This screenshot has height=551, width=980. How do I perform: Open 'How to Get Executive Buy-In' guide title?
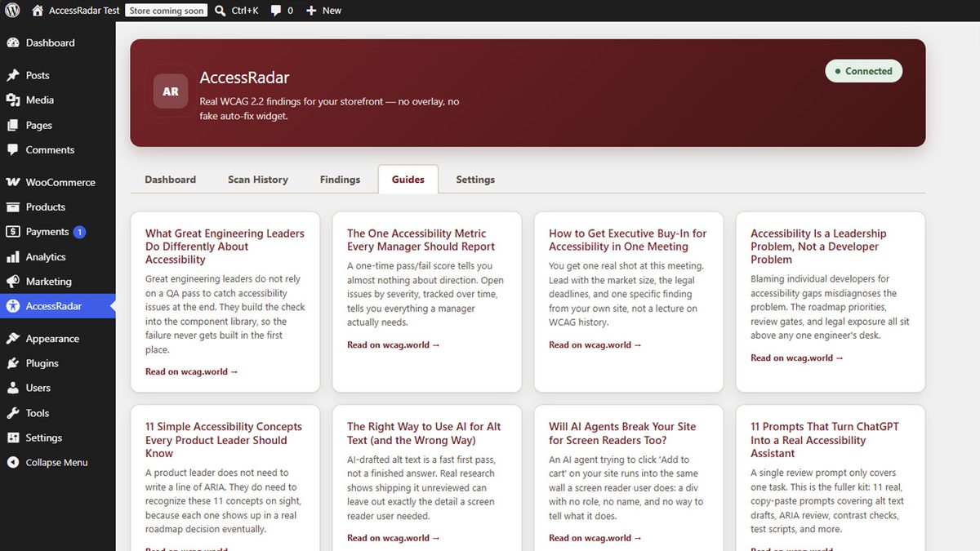(627, 240)
